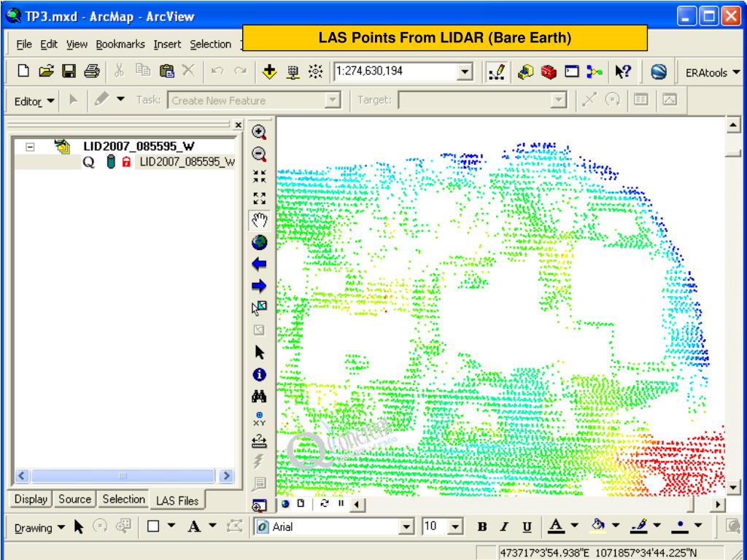Screen dimensions: 747x560
Task: Open the ERAtools dropdown menu
Action: tap(713, 72)
